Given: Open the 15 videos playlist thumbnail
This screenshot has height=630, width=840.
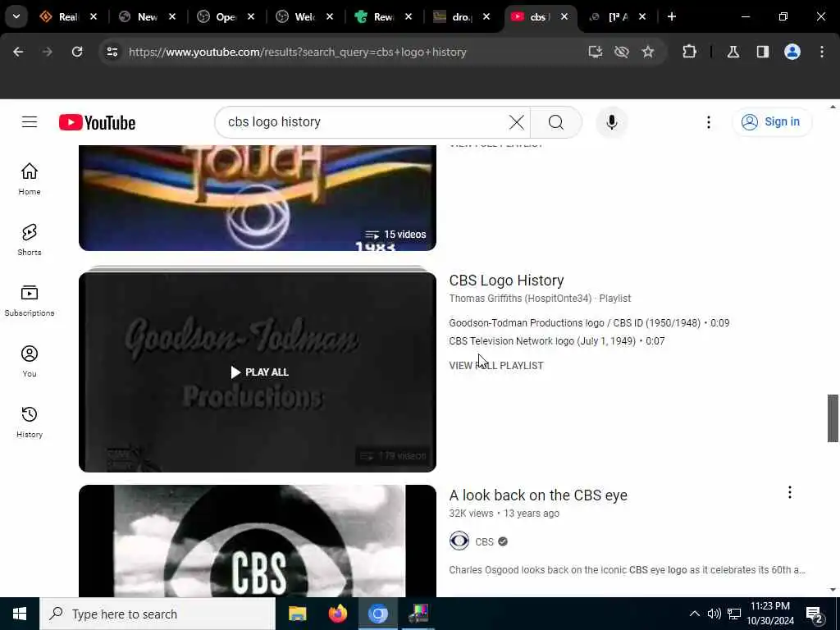Looking at the screenshot, I should (257, 199).
